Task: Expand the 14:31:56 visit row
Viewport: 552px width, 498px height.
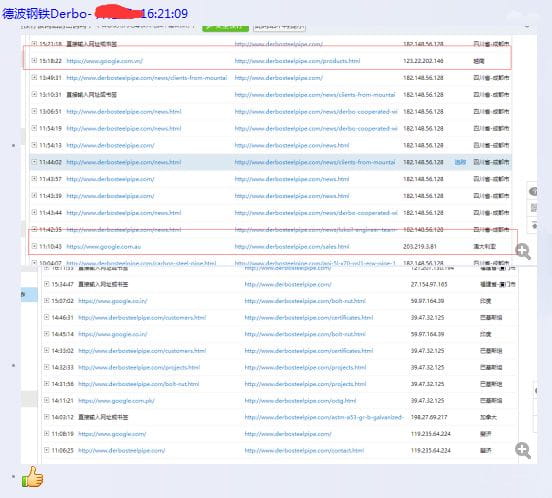Action: pos(46,384)
